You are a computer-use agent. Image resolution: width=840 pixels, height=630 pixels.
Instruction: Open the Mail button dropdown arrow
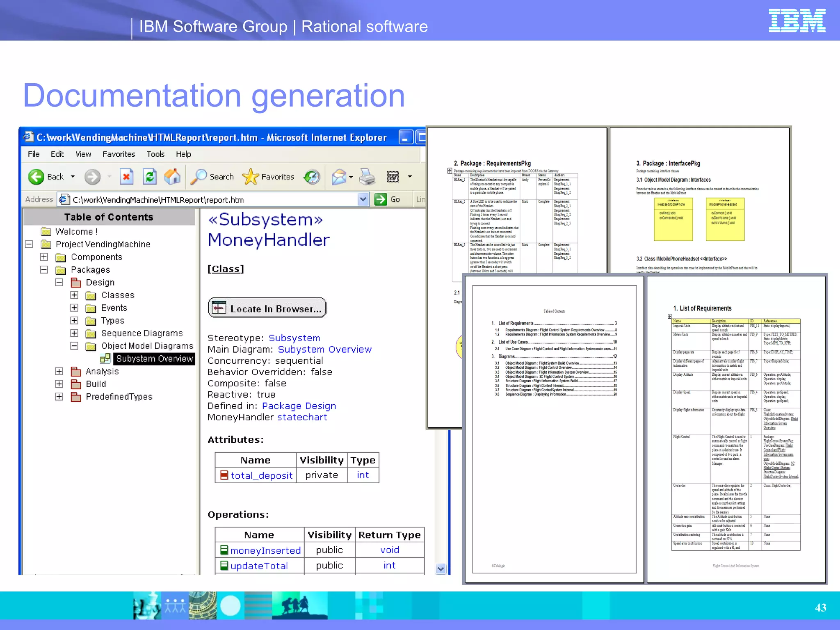[x=351, y=177]
